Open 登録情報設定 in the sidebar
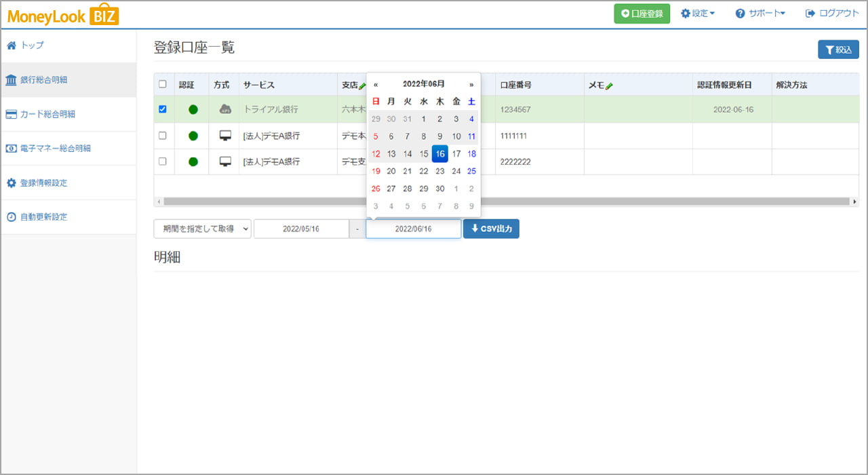 (x=68, y=183)
